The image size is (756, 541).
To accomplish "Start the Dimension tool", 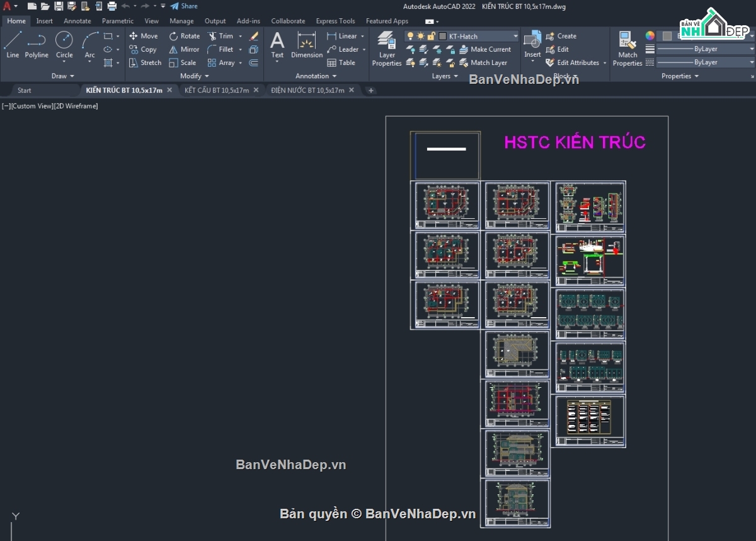I will point(307,44).
